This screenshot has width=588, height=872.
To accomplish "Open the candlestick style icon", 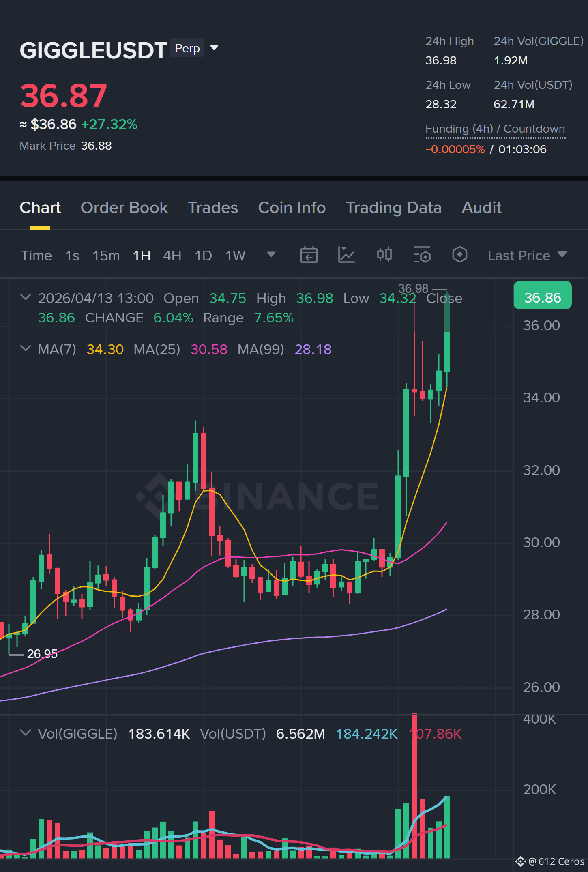I will [x=384, y=255].
